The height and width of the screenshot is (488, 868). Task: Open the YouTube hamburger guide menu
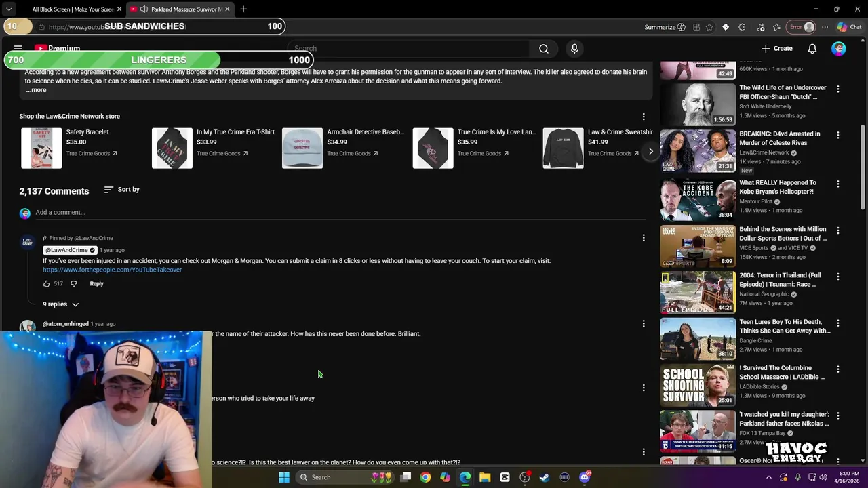click(18, 49)
